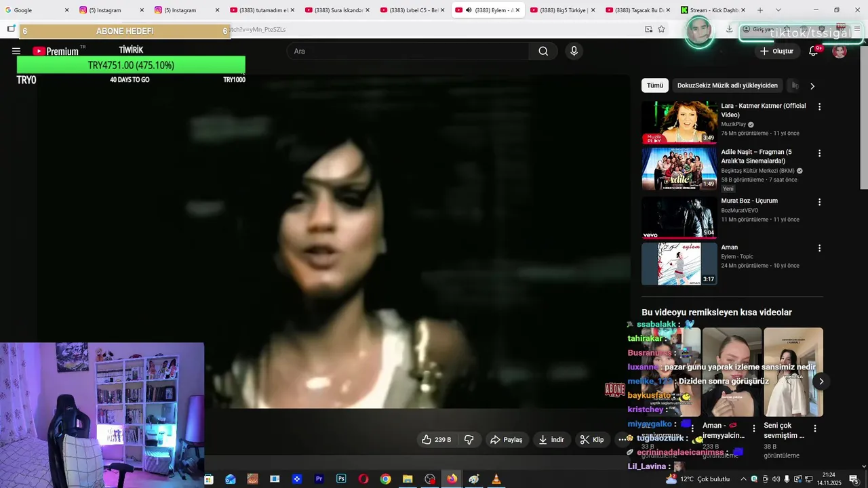Open options menu for Aman by Eylem
The height and width of the screenshot is (488, 868).
tap(819, 248)
